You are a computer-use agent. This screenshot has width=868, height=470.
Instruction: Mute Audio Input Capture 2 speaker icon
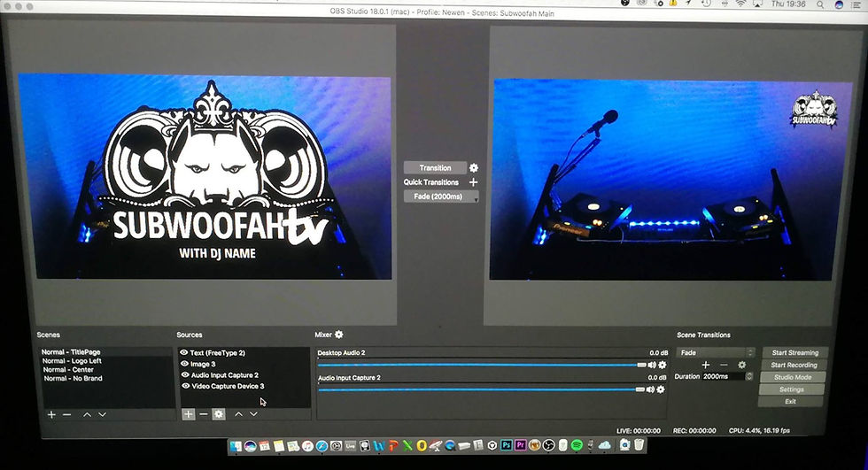tap(650, 389)
